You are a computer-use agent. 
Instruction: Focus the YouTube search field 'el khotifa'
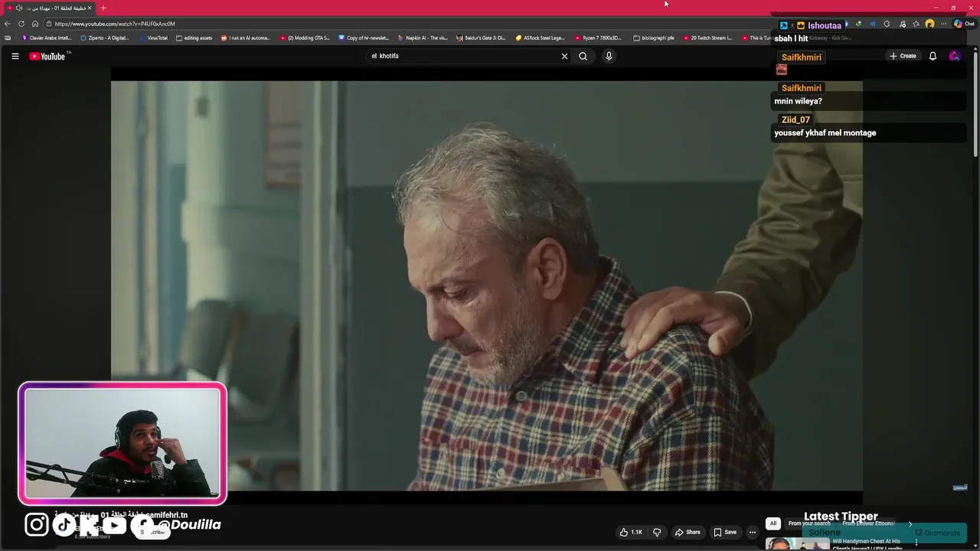(x=463, y=56)
